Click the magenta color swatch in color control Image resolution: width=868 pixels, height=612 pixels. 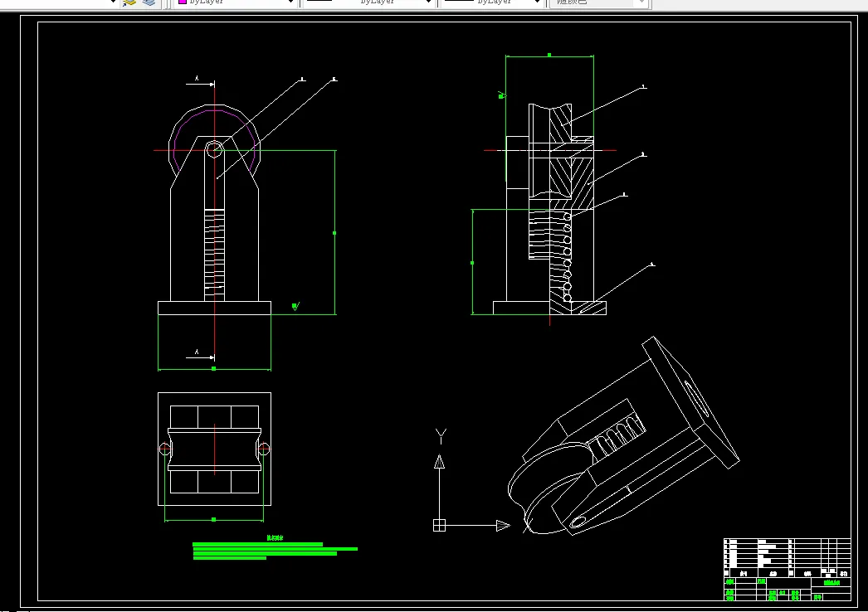click(182, 2)
